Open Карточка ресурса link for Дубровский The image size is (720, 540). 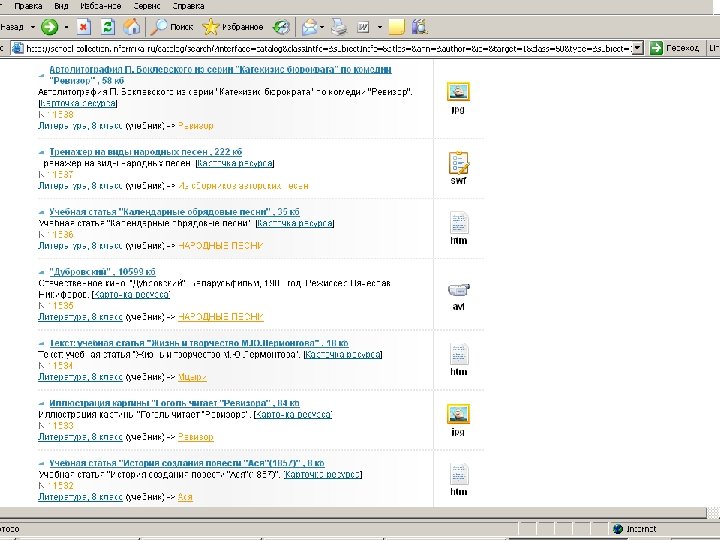coord(131,295)
